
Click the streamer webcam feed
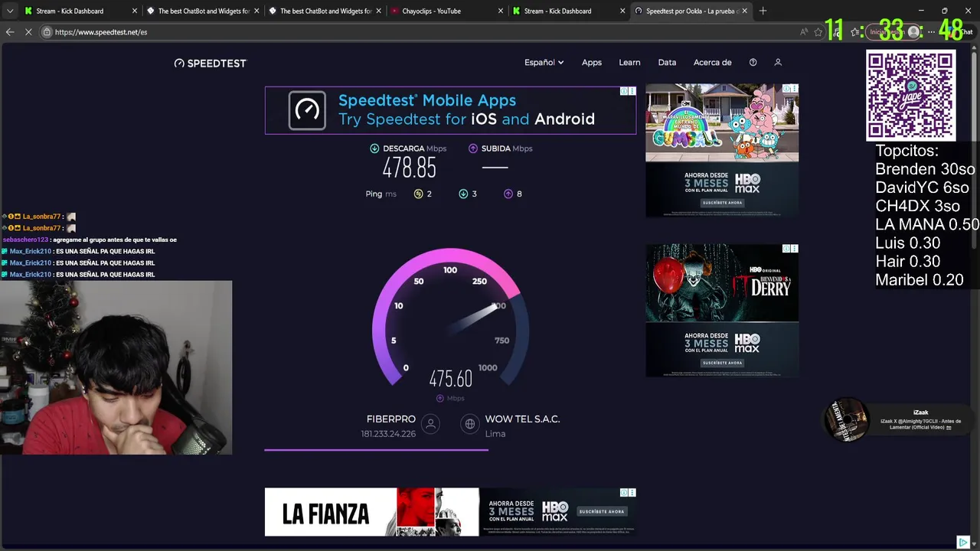point(116,367)
